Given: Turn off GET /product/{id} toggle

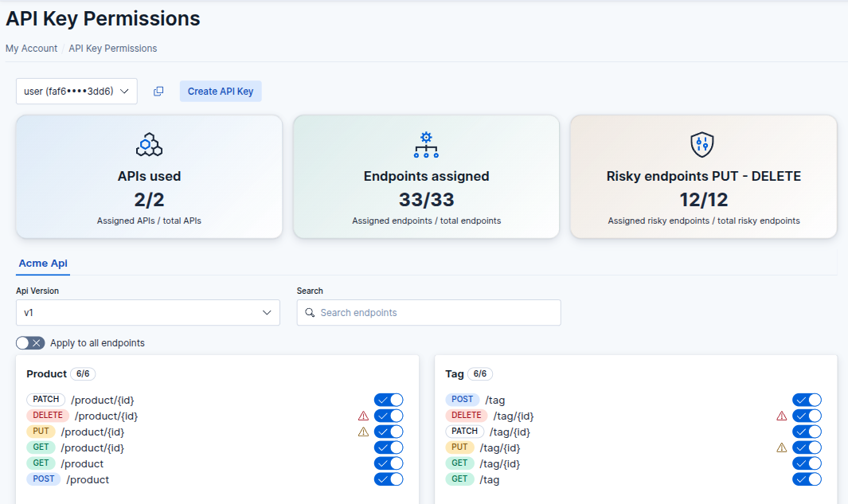Looking at the screenshot, I should click(389, 447).
